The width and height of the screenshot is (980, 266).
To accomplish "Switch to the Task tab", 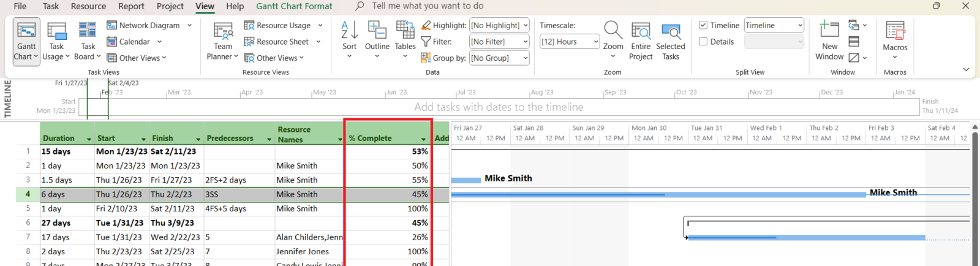I will pyautogui.click(x=51, y=6).
